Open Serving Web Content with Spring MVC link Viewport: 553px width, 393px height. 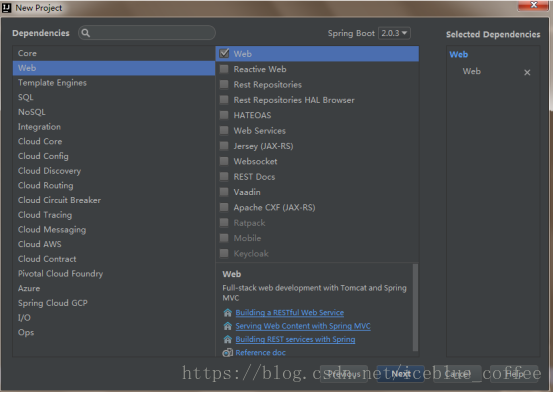pyautogui.click(x=303, y=326)
